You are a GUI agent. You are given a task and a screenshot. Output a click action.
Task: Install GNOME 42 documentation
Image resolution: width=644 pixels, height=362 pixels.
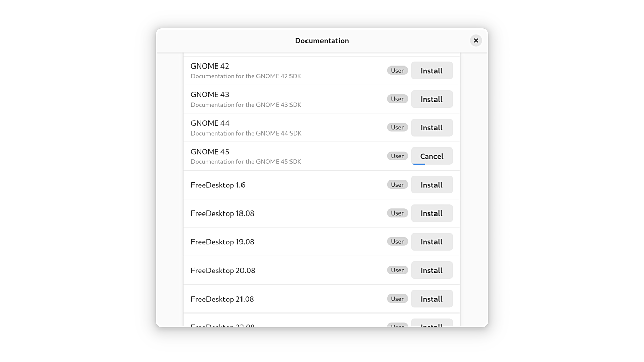431,71
